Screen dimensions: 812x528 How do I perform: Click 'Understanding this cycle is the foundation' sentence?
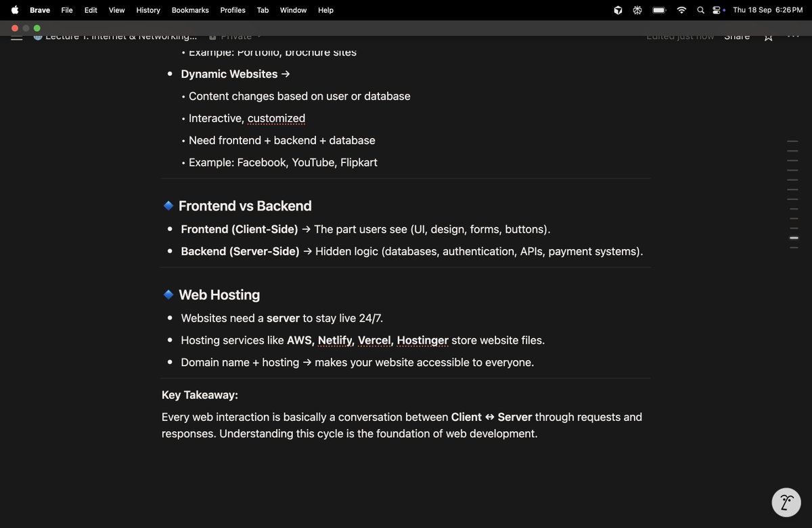coord(378,433)
